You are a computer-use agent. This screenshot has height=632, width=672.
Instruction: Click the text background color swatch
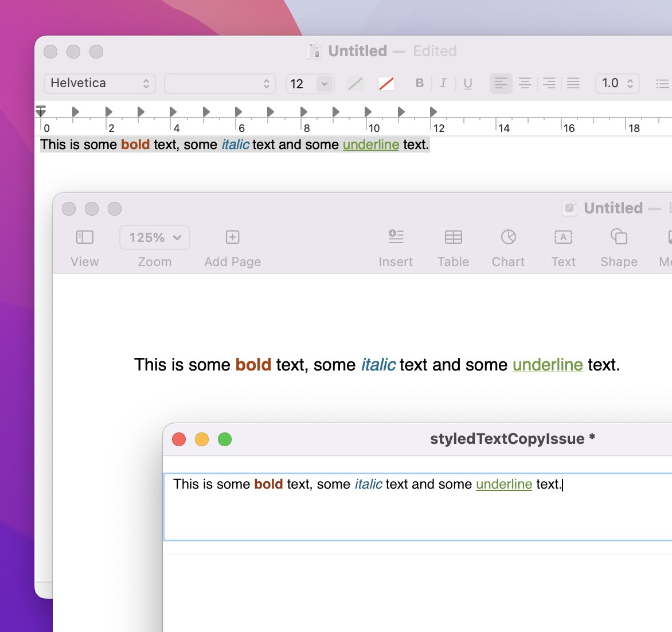tap(386, 84)
